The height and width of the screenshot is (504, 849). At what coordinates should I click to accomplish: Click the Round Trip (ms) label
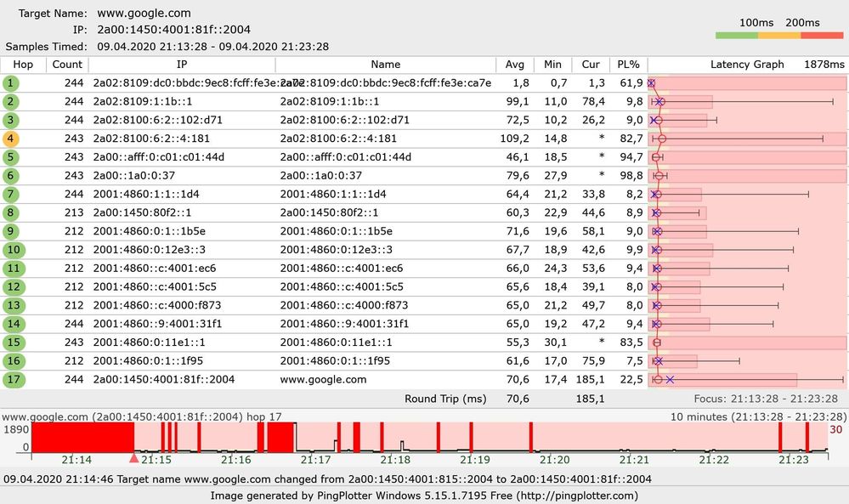click(445, 399)
